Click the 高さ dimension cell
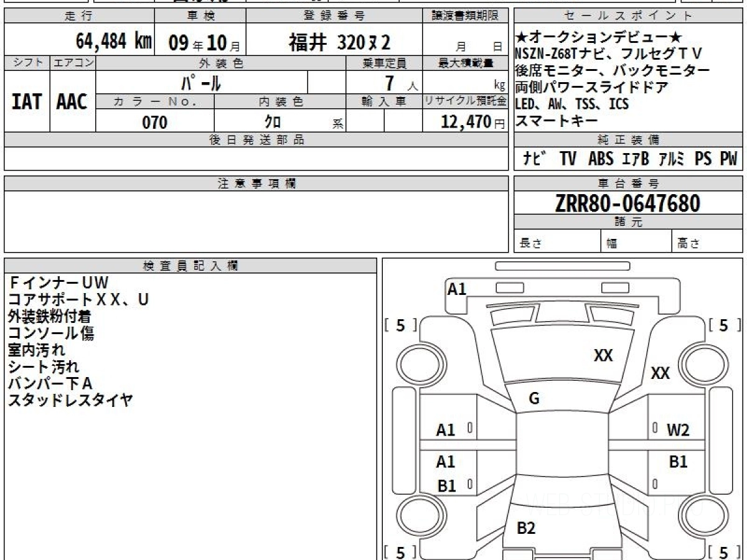Image resolution: width=747 pixels, height=560 pixels. (707, 242)
